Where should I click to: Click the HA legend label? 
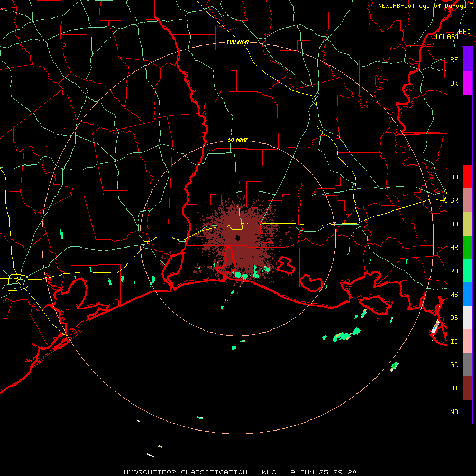coord(454,177)
